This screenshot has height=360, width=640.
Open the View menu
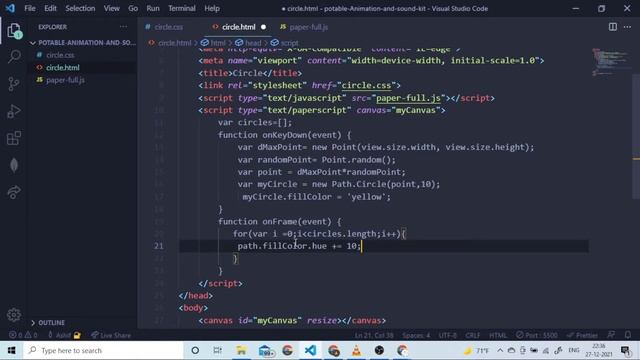111,8
